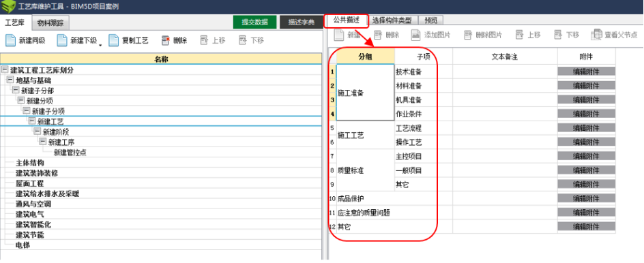Collapse the 地基与基础 node
The image size is (644, 263).
click(10, 80)
